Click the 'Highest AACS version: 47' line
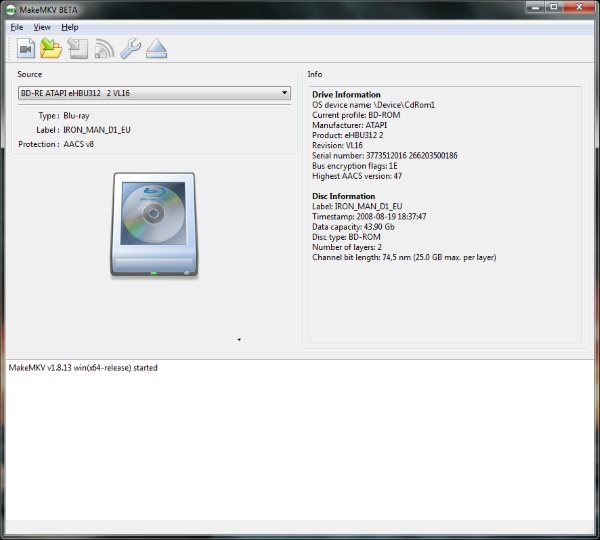 357,176
